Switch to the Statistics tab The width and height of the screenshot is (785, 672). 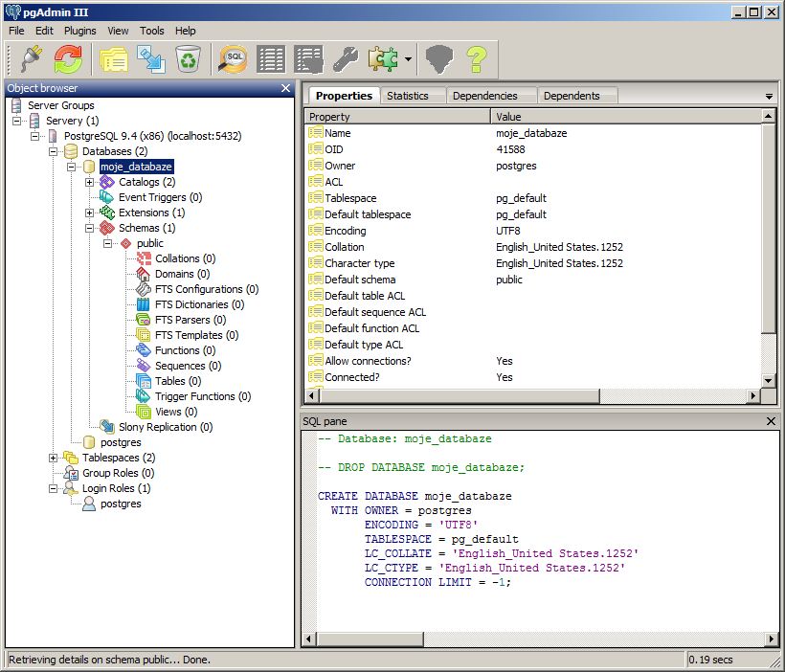(407, 96)
